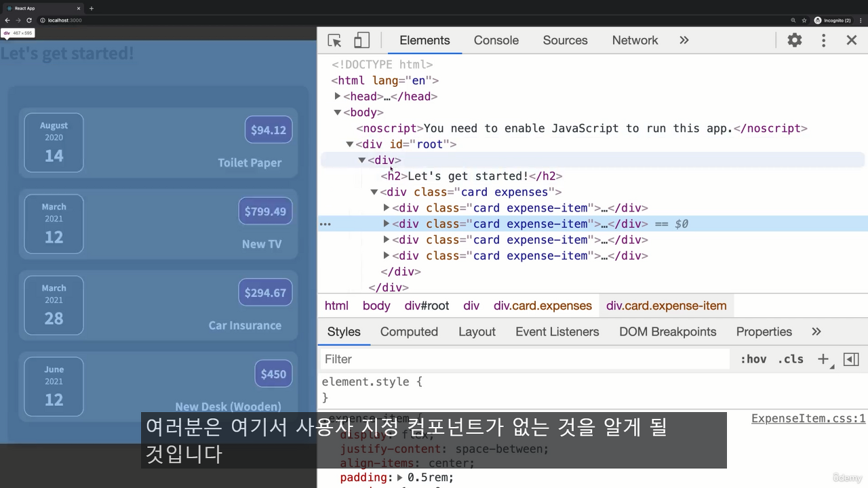This screenshot has width=868, height=488.
Task: Click the New TV expense title
Action: 262,244
